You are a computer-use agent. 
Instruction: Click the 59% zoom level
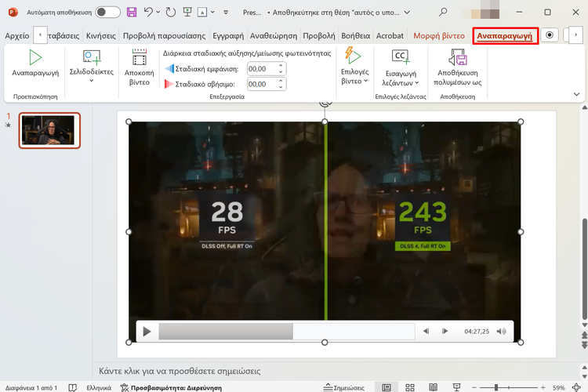click(559, 388)
